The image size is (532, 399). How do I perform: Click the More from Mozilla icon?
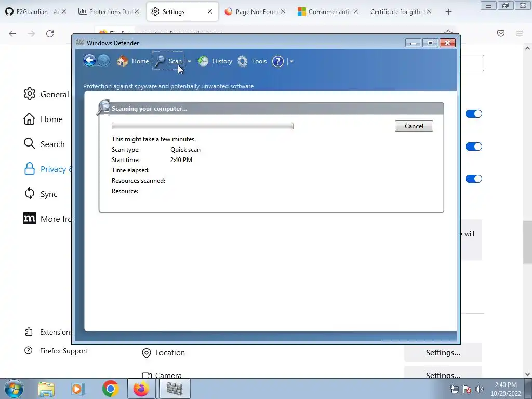pos(30,219)
